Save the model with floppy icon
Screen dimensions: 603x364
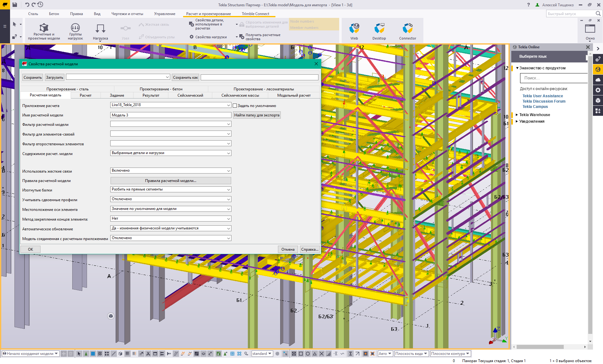coord(15,5)
